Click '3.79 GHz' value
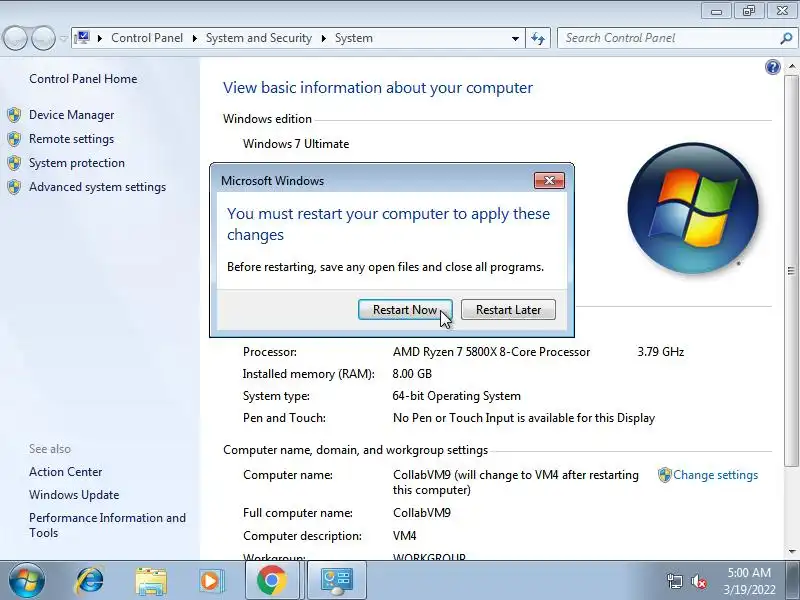This screenshot has width=800, height=600. coord(661,352)
